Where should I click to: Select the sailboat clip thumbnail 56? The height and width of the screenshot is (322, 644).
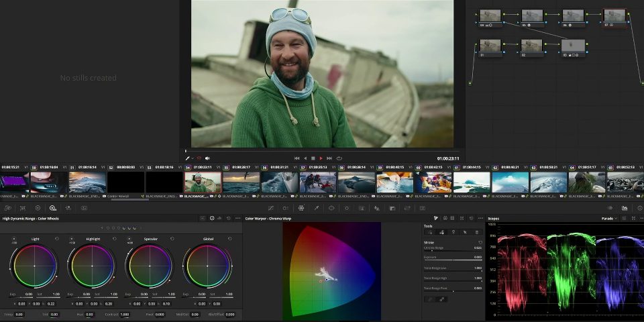point(279,182)
